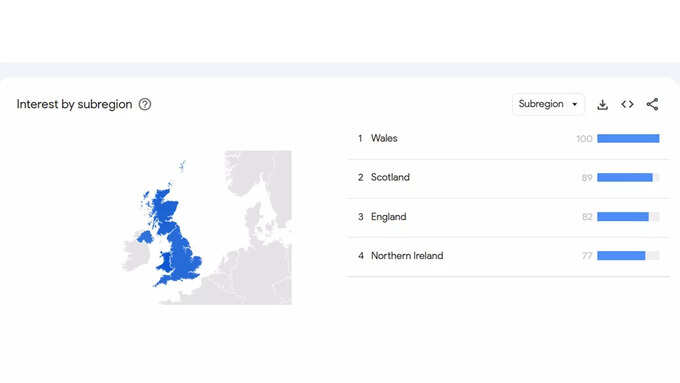Select the Wales row in the list
The height and width of the screenshot is (383, 680).
(x=508, y=138)
